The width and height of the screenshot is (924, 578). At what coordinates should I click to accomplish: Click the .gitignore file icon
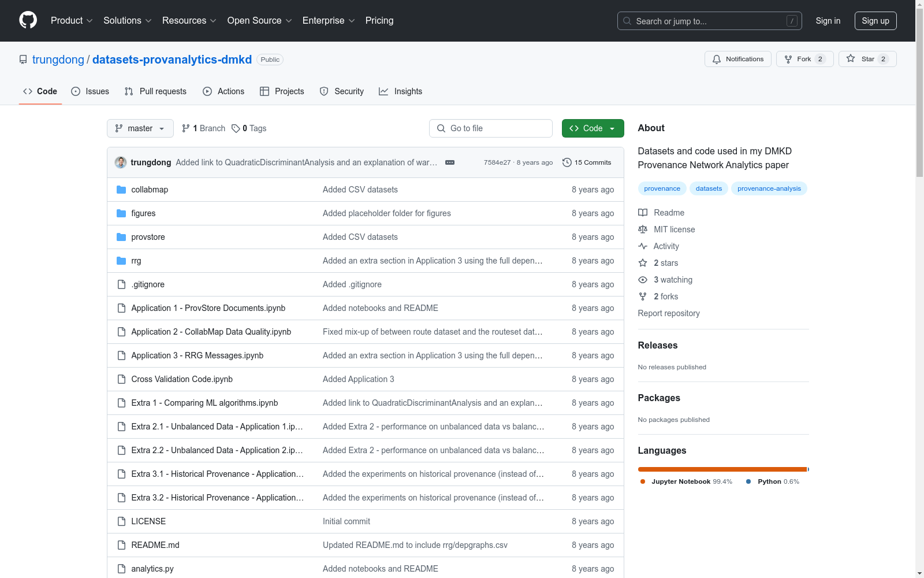point(121,284)
